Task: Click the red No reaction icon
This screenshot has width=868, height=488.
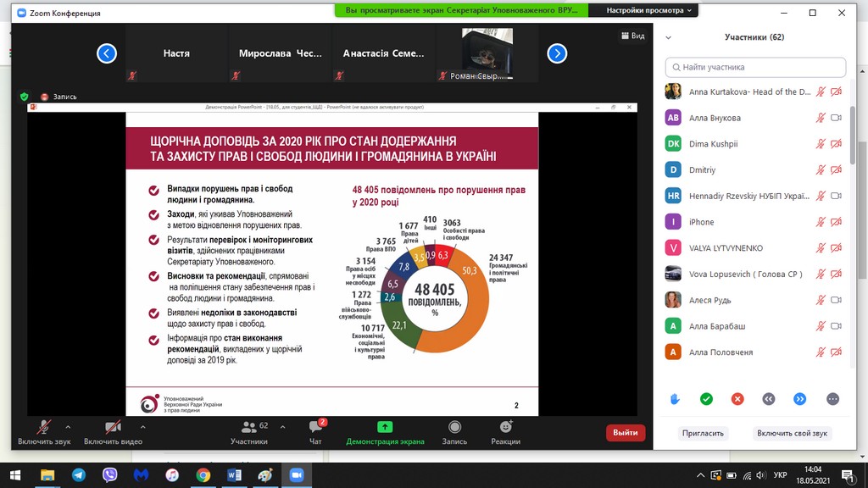Action: (737, 399)
